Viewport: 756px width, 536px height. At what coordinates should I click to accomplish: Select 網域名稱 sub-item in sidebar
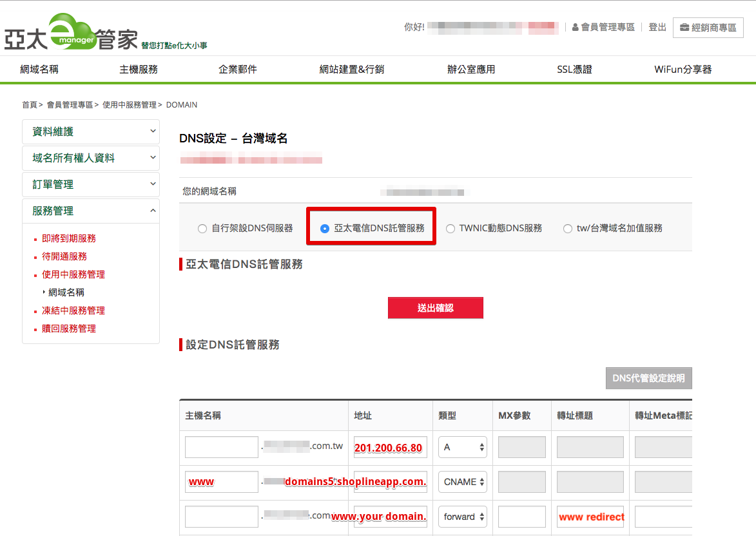point(66,292)
